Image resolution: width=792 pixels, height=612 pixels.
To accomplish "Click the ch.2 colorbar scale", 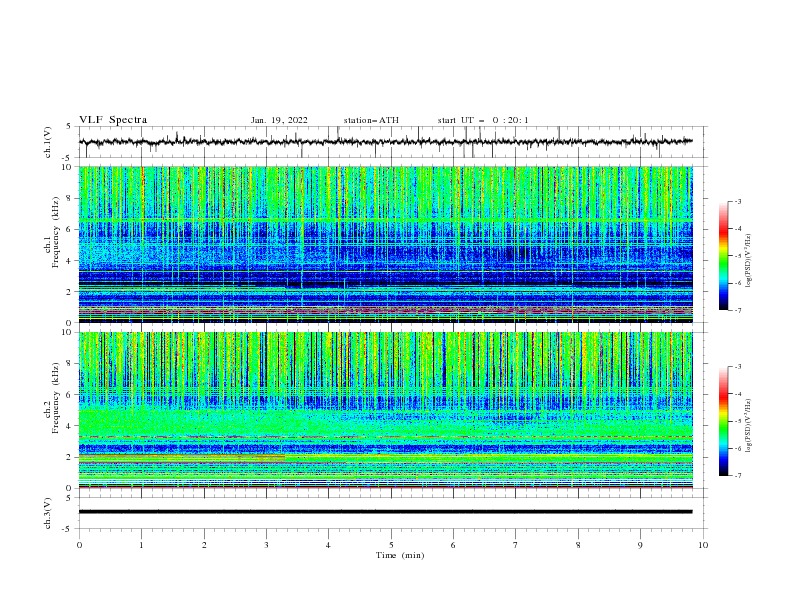I will click(723, 421).
